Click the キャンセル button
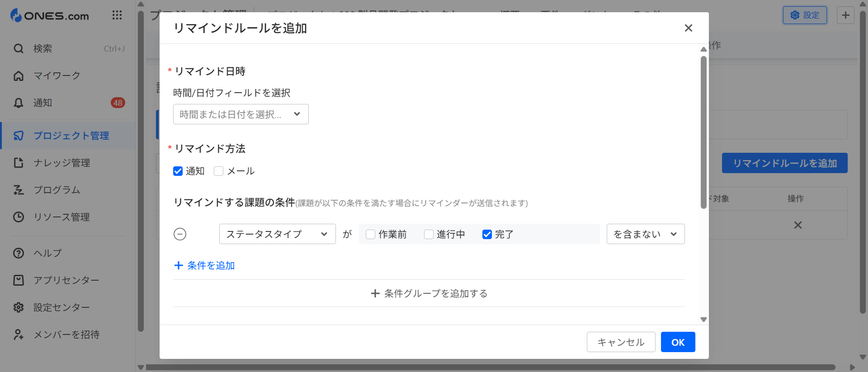 pos(621,342)
